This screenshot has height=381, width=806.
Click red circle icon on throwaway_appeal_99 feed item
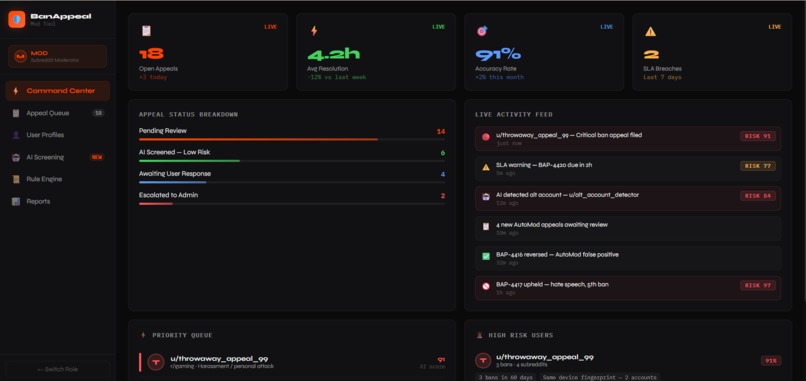486,137
